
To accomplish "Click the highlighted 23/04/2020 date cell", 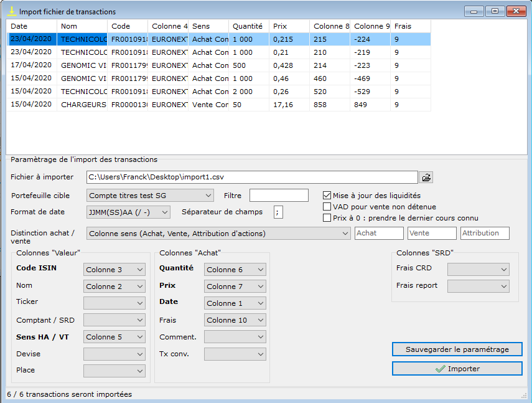I will pos(32,39).
